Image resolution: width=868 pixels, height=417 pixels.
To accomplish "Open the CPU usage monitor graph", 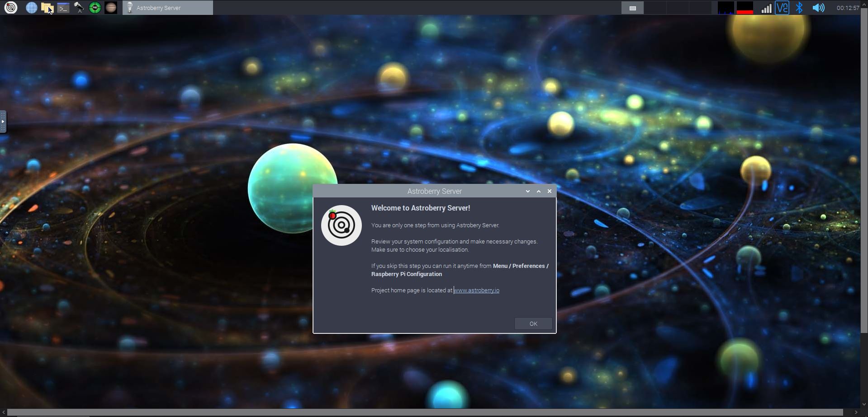I will tap(726, 8).
